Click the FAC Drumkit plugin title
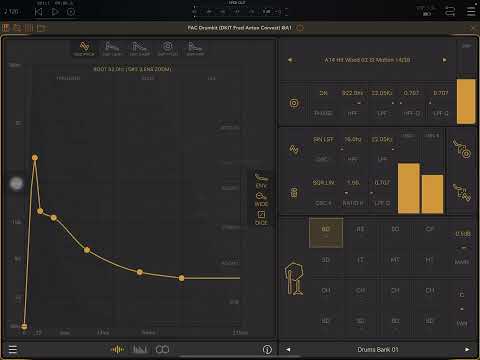Viewport: 480px width, 360px height. (x=239, y=28)
